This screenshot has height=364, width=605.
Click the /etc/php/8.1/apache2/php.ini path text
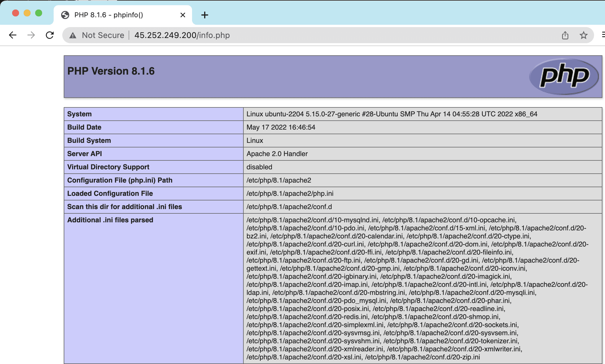pyautogui.click(x=290, y=194)
